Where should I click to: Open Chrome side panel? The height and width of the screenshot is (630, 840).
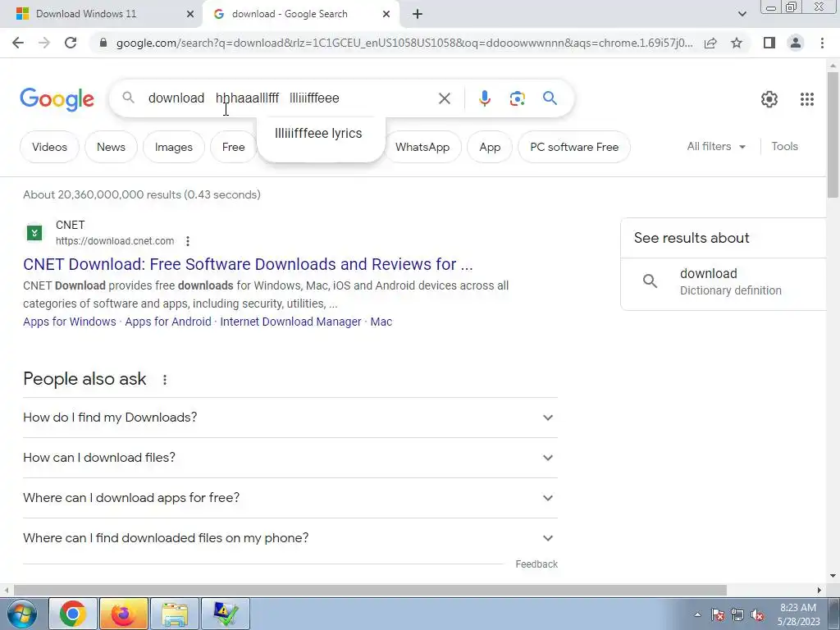[769, 43]
